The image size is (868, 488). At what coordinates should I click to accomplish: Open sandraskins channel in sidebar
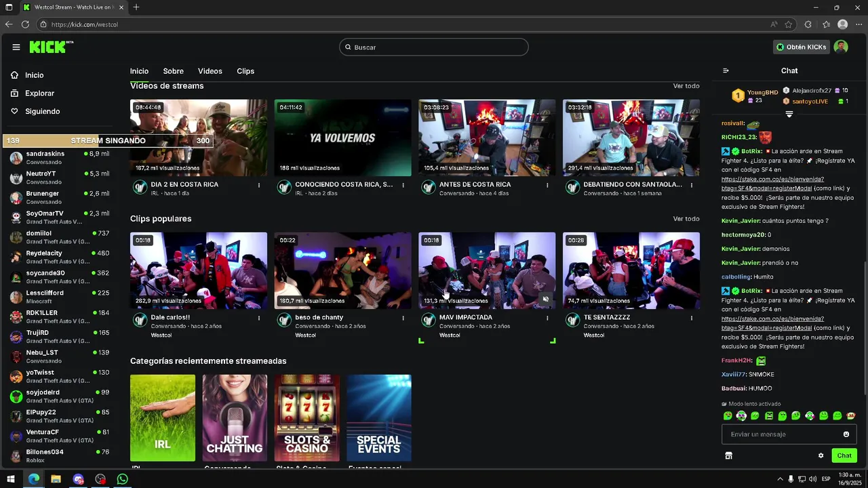click(x=60, y=158)
